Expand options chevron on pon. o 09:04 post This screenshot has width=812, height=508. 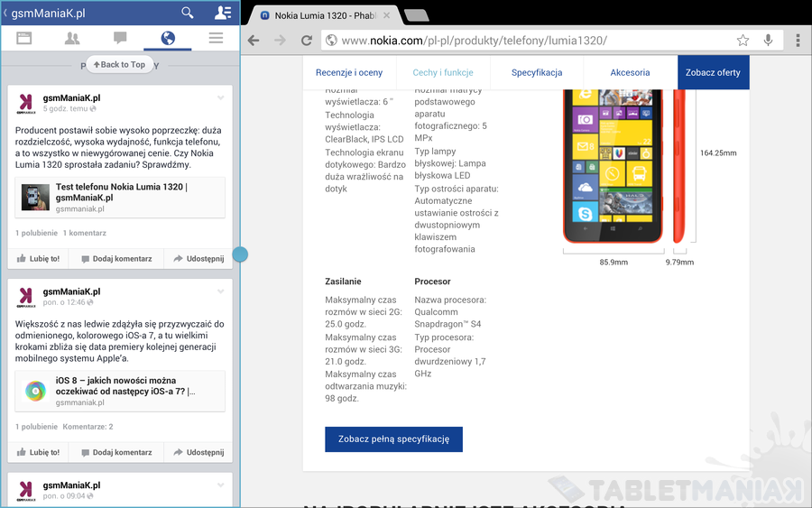[x=221, y=485]
